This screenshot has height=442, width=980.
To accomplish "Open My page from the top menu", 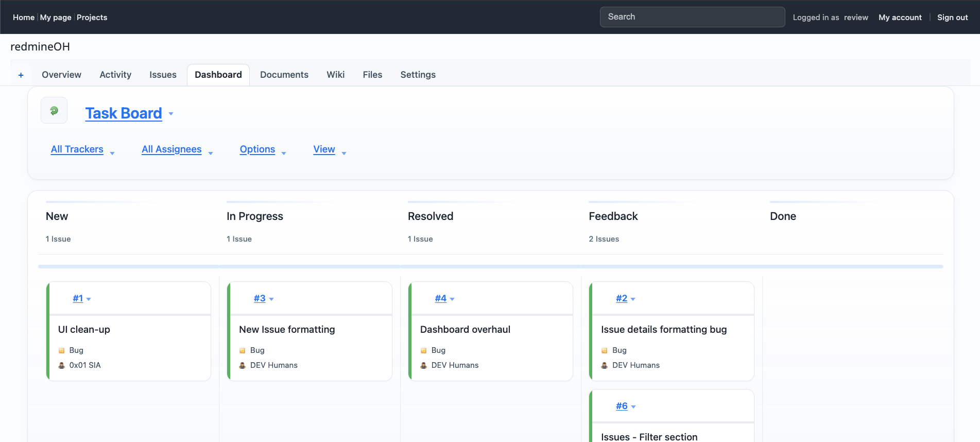I will pyautogui.click(x=56, y=18).
